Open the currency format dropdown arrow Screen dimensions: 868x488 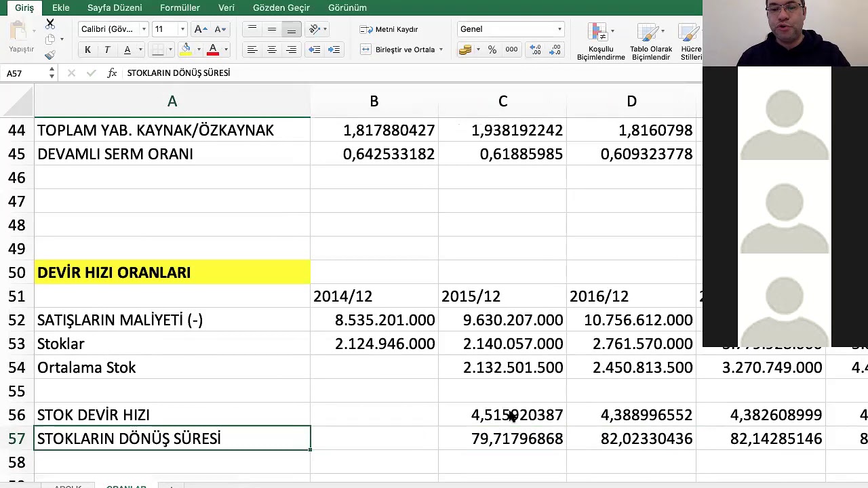(478, 49)
